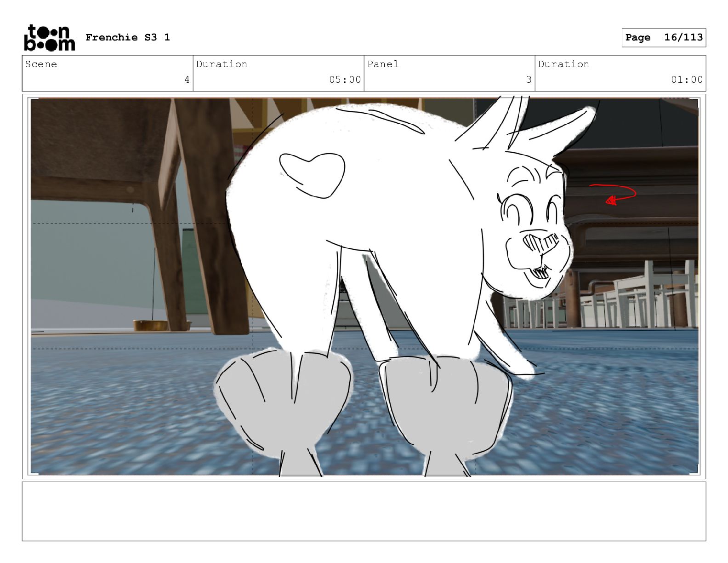Image resolution: width=728 pixels, height=563 pixels.
Task: Select the panel number value '3'
Action: pyautogui.click(x=529, y=80)
